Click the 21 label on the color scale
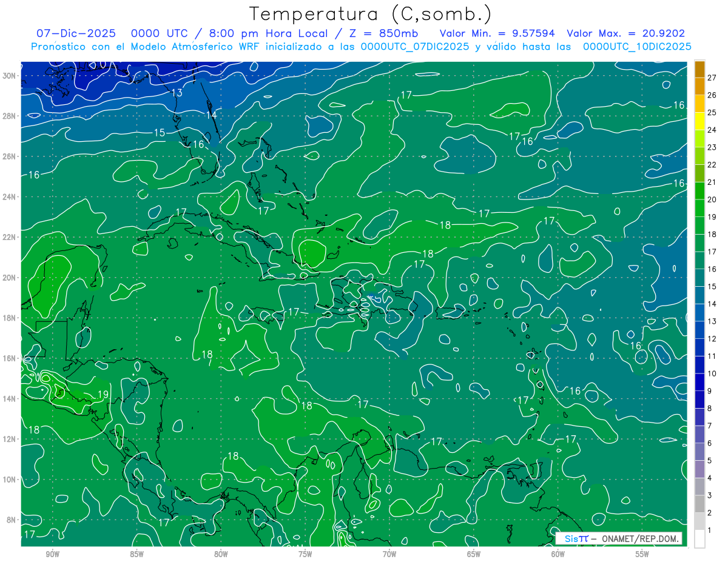The width and height of the screenshot is (728, 562). [712, 182]
